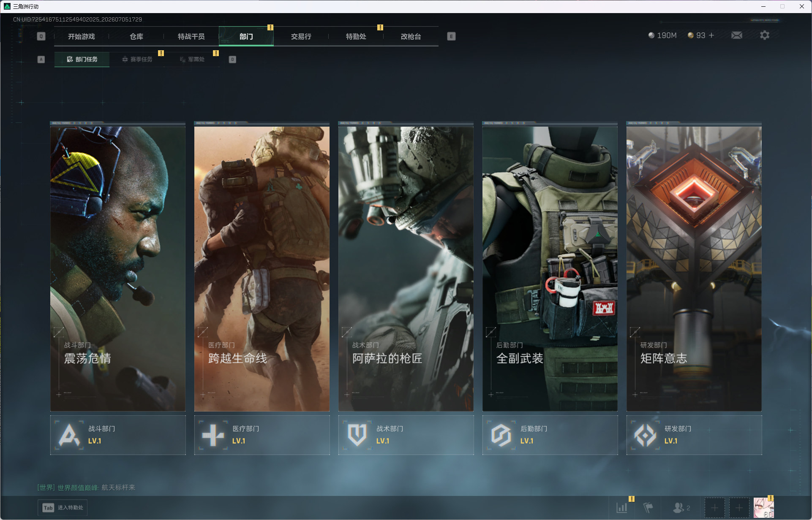The image size is (812, 520).
Task: Open the mail envelope icon
Action: (x=736, y=35)
